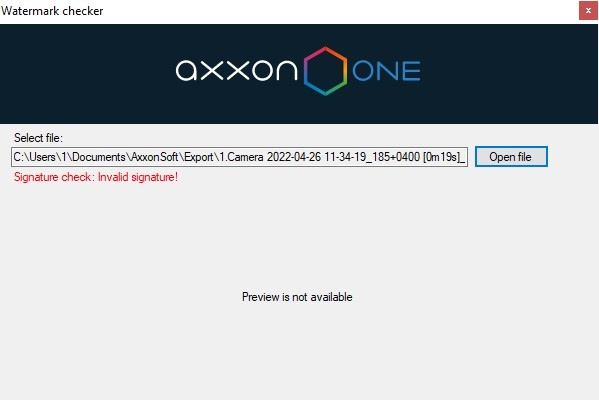
Task: Click the Open file button
Action: [x=511, y=157]
